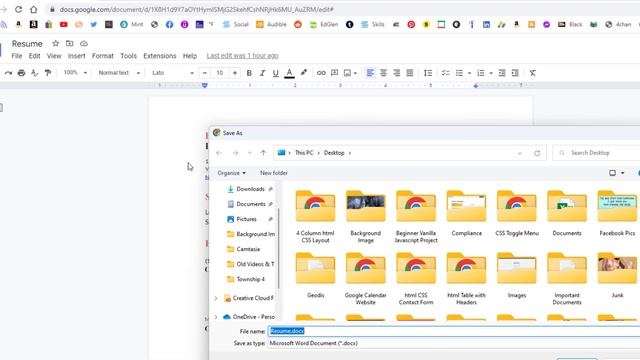Open the Normal text style dropdown

pos(119,73)
